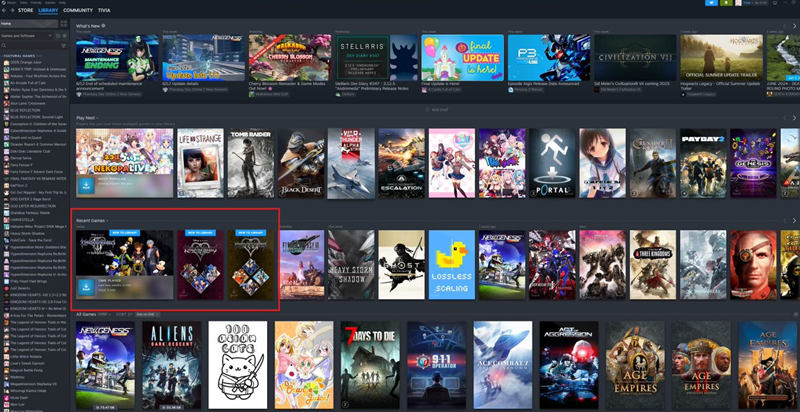Open the Games and Software filter dropdown

pyautogui.click(x=27, y=36)
